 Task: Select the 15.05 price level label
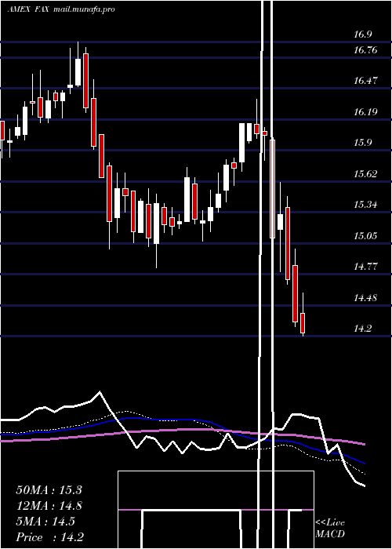[x=365, y=235]
